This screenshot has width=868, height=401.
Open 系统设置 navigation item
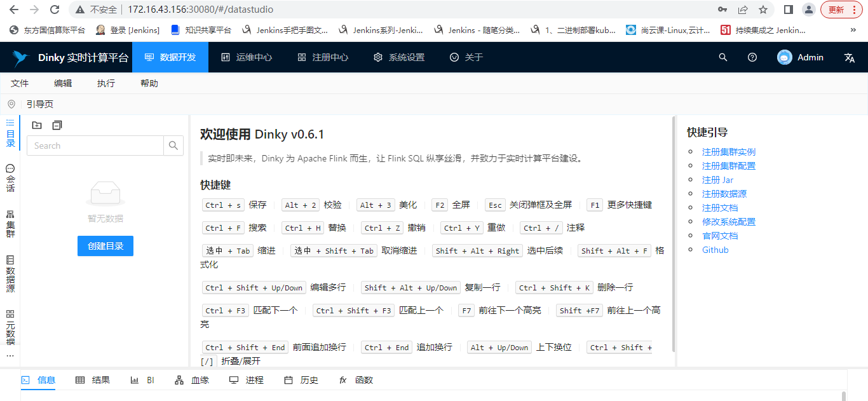399,57
